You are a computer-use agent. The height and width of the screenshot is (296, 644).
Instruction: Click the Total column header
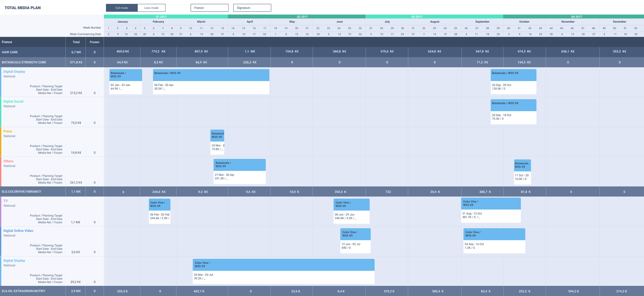point(76,42)
